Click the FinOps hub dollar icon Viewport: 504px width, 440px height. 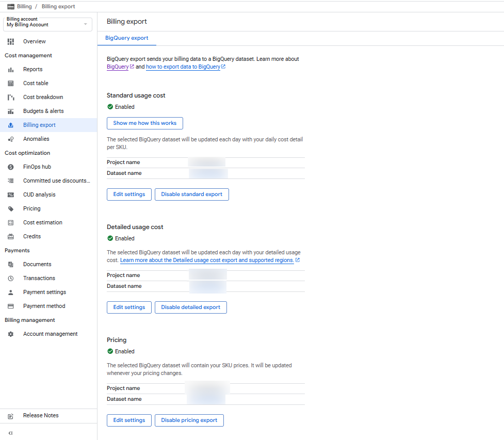tap(11, 167)
